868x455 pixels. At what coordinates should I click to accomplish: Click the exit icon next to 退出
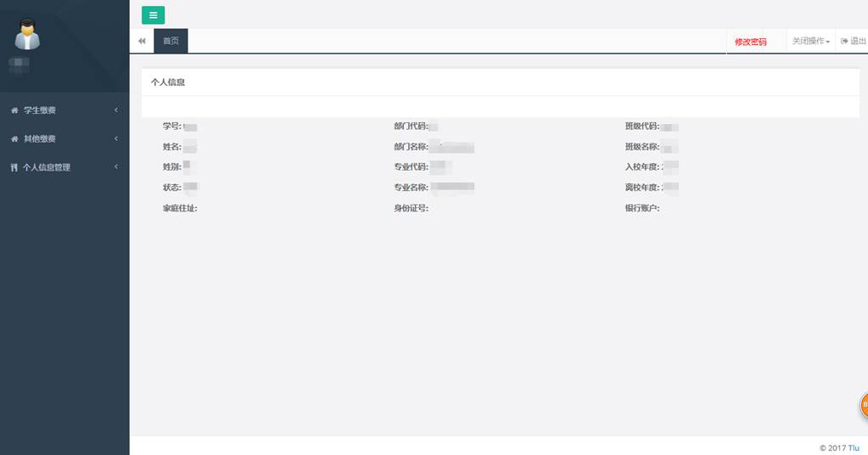point(844,42)
